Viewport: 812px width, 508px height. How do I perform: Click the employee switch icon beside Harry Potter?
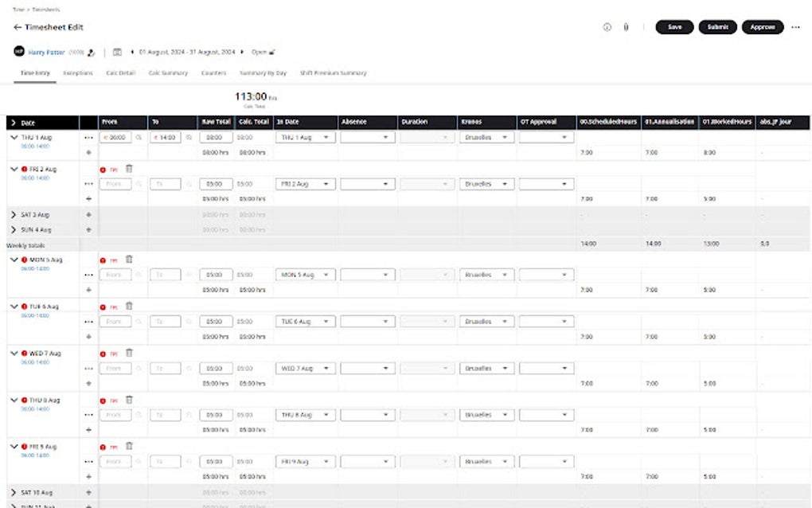(91, 53)
